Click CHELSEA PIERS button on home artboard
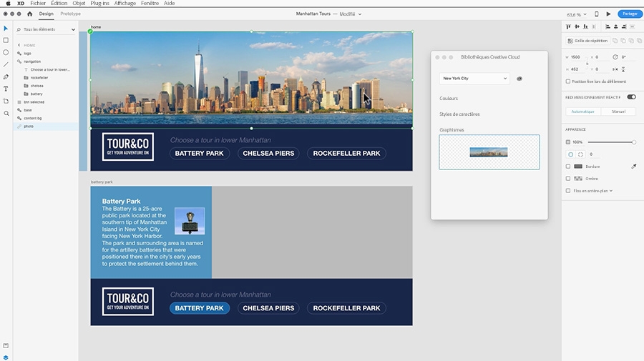This screenshot has height=361, width=644. [x=268, y=153]
